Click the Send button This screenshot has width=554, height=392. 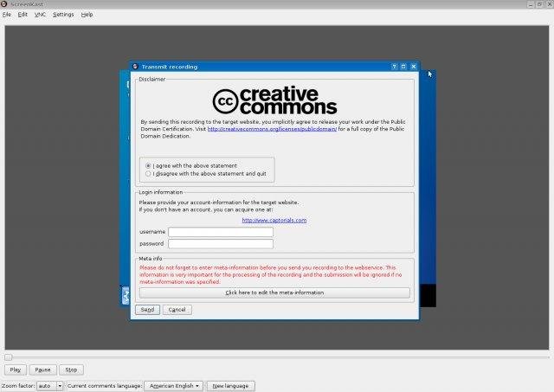(x=147, y=310)
